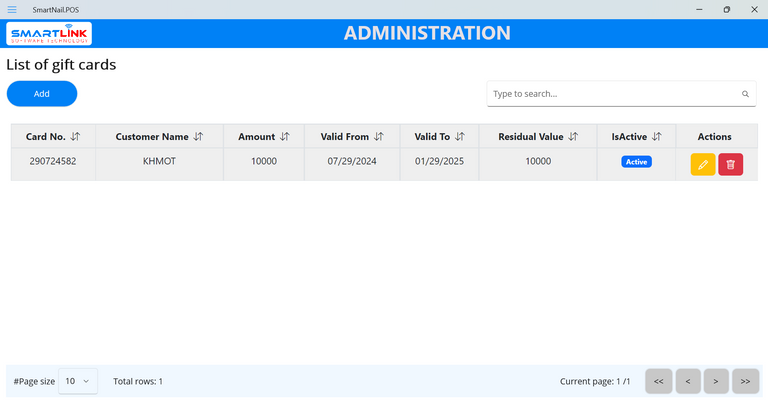Sort by Card No. column arrows
768x402 pixels.
tap(76, 136)
